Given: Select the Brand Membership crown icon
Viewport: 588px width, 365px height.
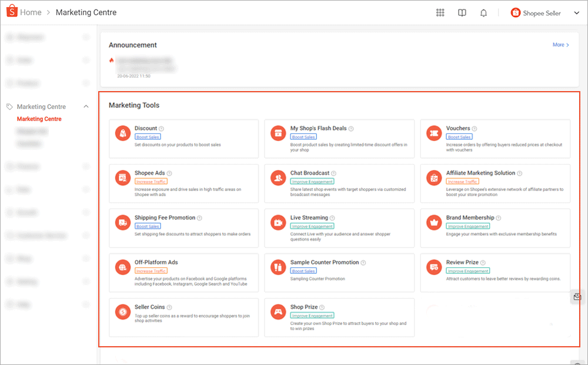Looking at the screenshot, I should coord(433,222).
